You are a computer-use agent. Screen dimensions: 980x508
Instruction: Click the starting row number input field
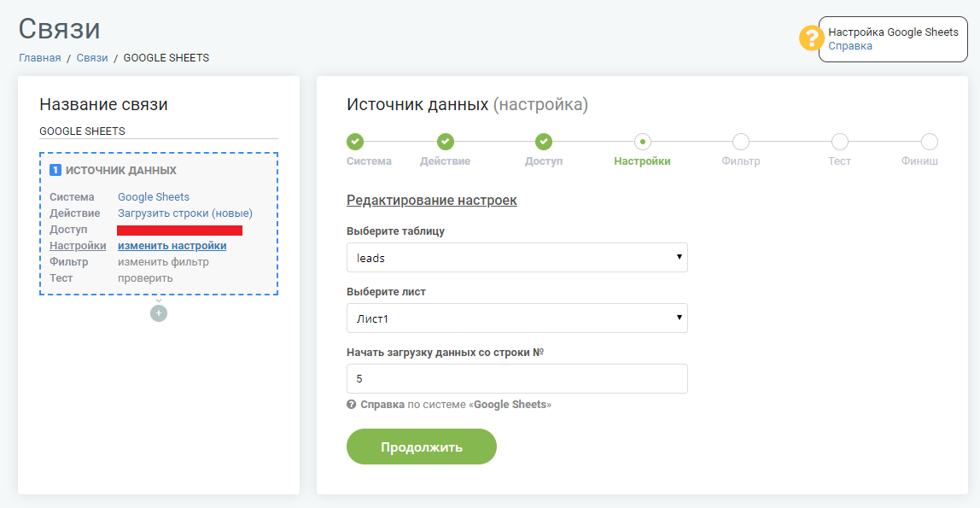pos(516,379)
